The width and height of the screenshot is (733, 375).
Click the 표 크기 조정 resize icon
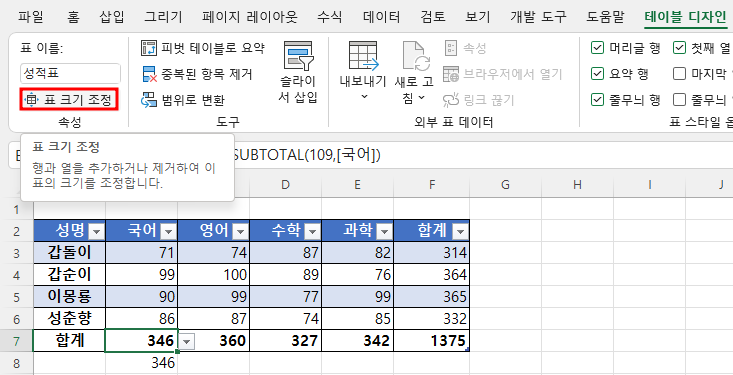click(x=31, y=99)
